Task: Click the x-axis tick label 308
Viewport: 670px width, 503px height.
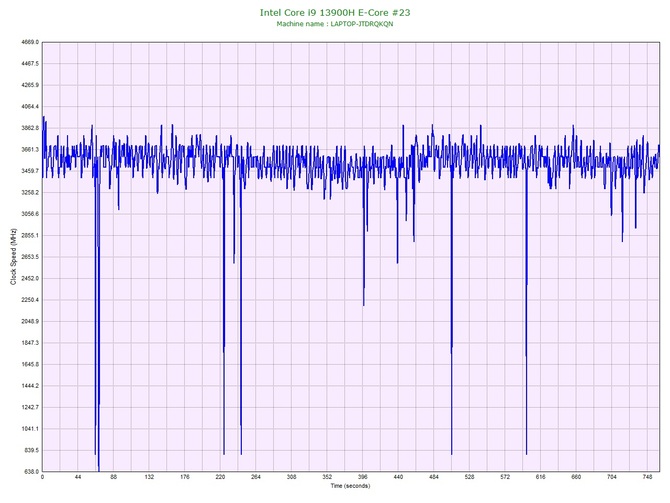Action: 291,477
